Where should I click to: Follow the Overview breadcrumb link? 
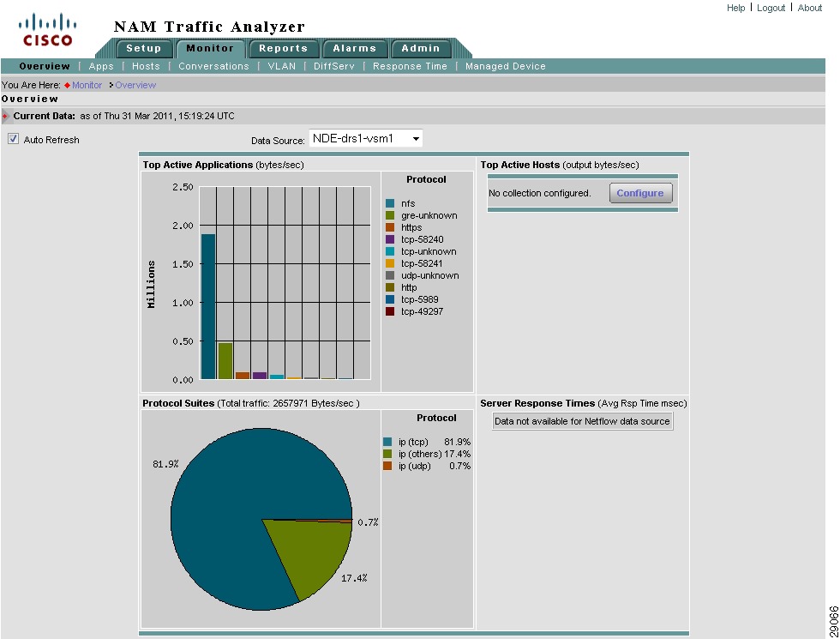[135, 85]
